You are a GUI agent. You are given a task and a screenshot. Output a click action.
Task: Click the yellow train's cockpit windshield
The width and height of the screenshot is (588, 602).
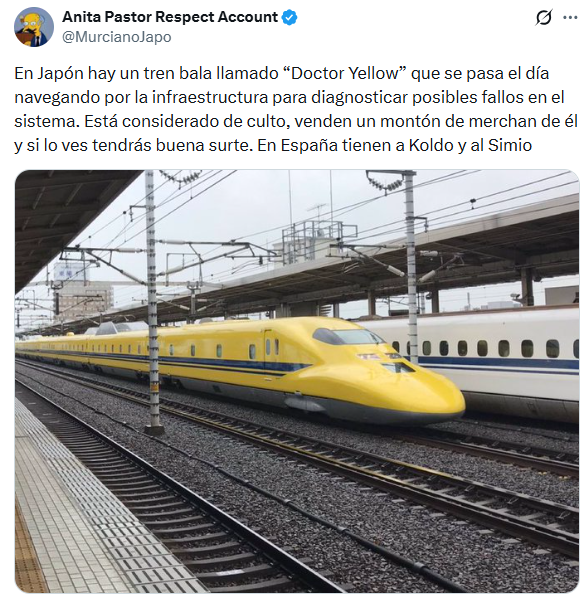[x=347, y=336]
